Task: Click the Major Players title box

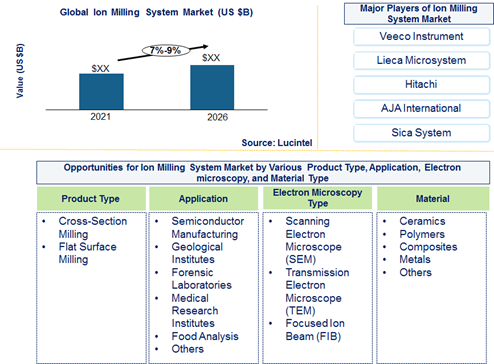Action: pyautogui.click(x=419, y=14)
